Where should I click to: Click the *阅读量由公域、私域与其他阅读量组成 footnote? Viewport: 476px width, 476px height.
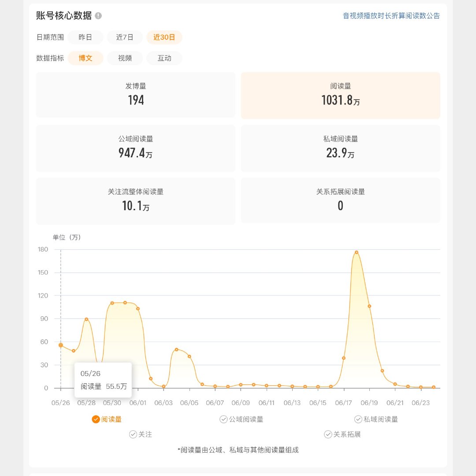(x=238, y=450)
